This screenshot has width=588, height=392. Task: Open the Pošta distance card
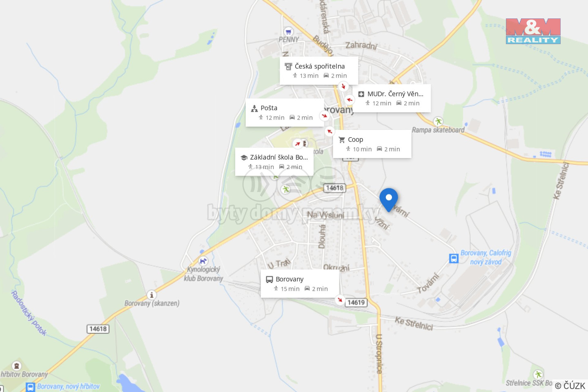point(285,112)
